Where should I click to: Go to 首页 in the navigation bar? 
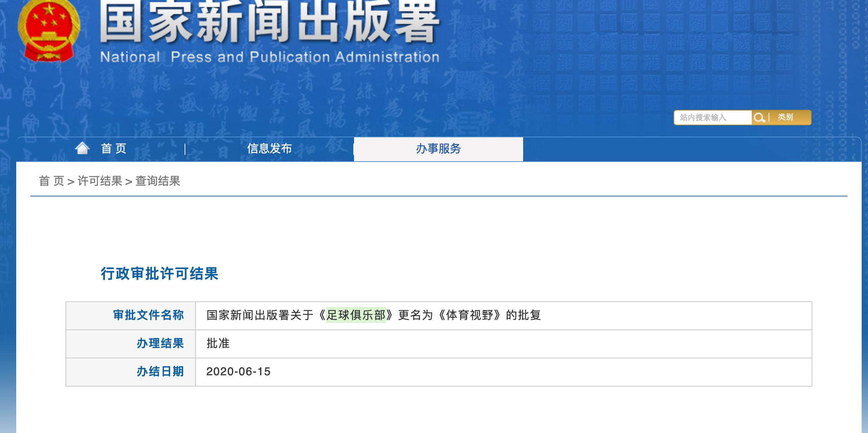tap(113, 149)
